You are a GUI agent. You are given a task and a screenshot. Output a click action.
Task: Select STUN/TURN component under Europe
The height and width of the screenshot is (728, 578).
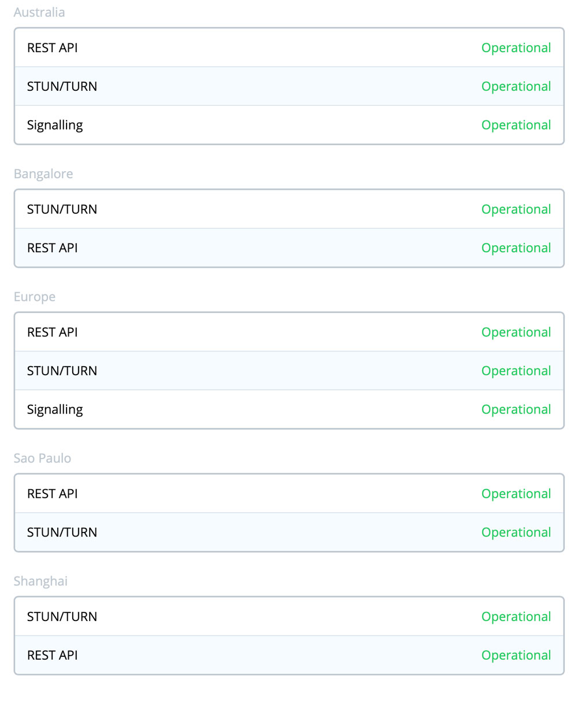click(62, 371)
